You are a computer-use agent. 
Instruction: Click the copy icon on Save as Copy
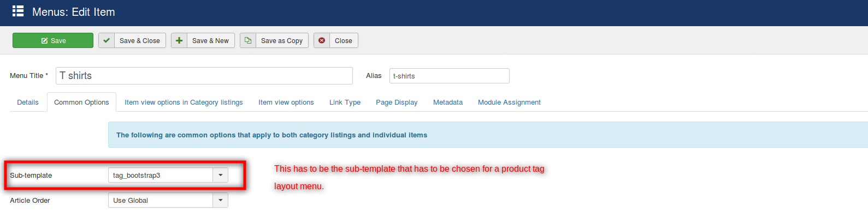coord(248,40)
